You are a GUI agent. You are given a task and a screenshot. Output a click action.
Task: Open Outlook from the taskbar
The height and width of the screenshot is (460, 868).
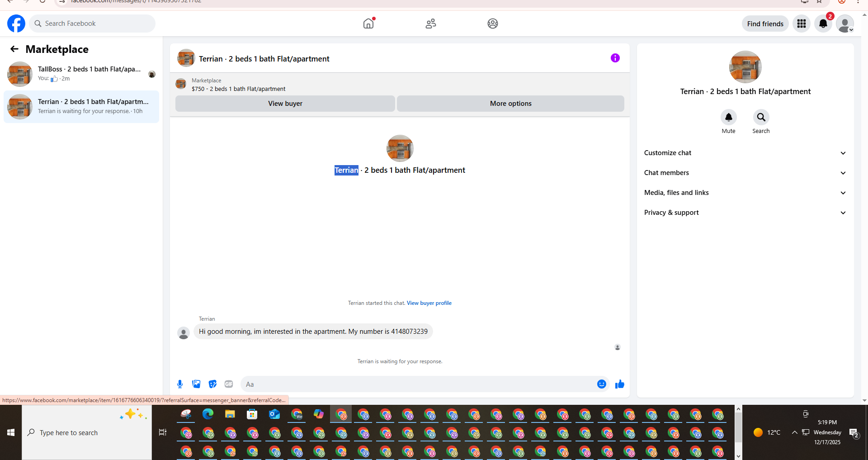274,414
